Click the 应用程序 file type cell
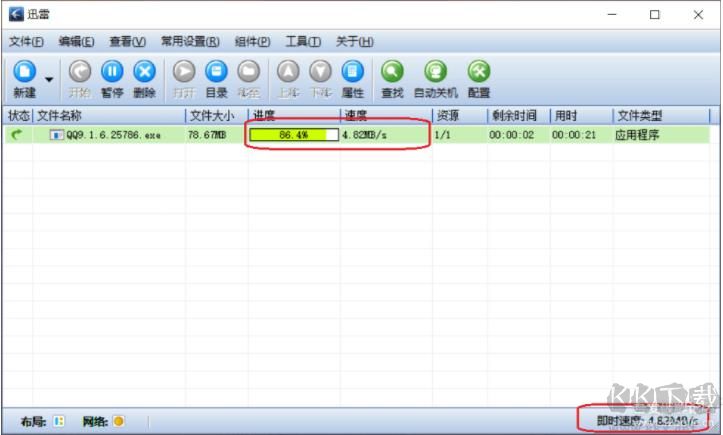Viewport: 723px width, 435px height. tap(637, 135)
